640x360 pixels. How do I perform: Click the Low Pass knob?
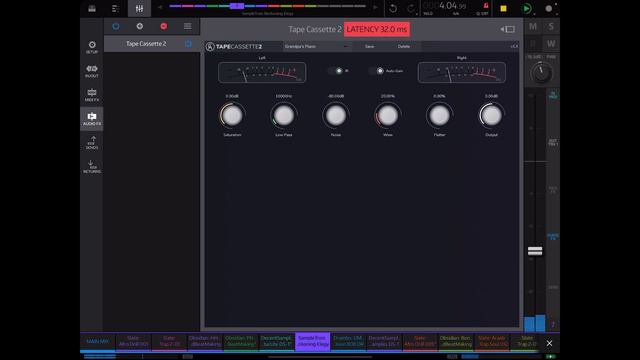tap(284, 116)
